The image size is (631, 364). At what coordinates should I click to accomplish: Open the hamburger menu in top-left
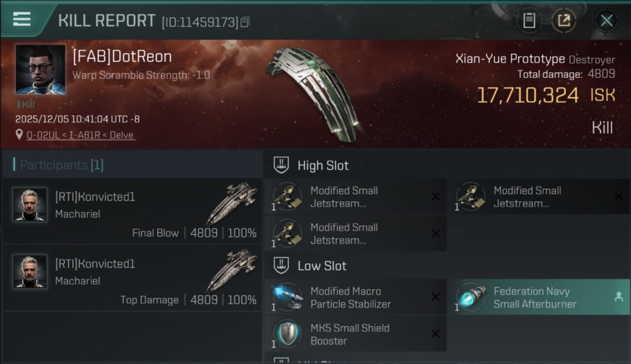click(x=22, y=19)
